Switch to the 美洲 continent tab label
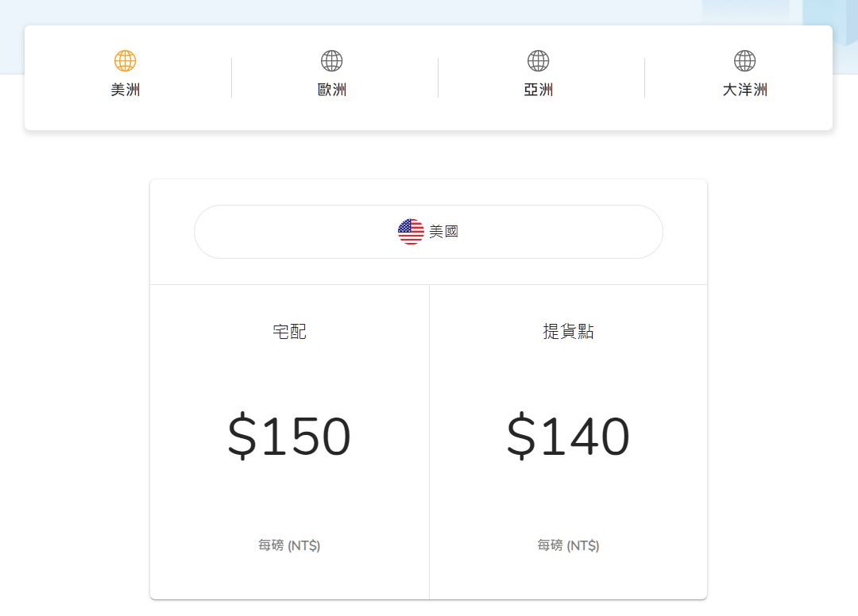 click(126, 90)
